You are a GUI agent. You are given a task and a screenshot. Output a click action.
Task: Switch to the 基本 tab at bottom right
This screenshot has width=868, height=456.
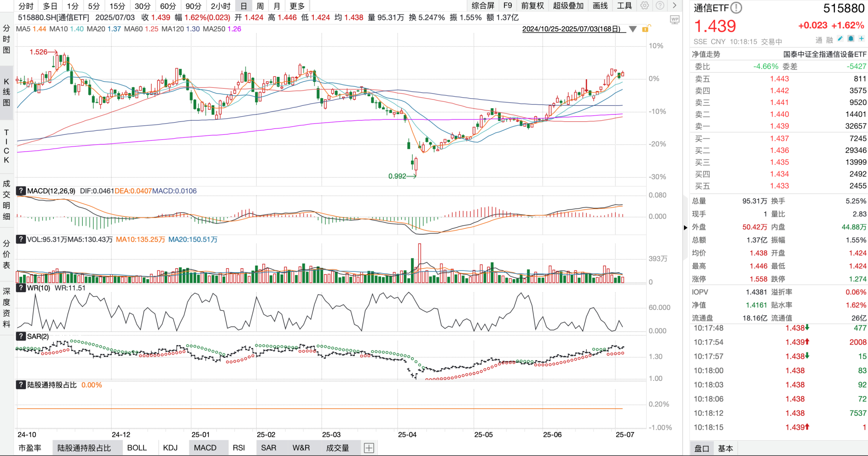point(725,448)
